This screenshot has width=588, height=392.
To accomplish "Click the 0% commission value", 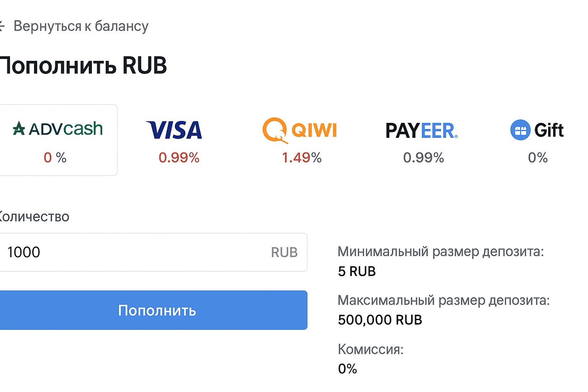I will [347, 369].
